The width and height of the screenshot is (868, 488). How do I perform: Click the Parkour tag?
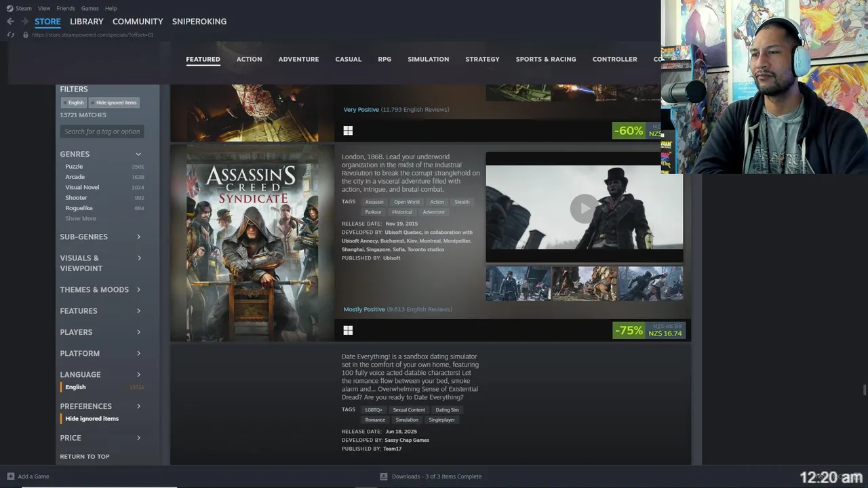coord(374,212)
